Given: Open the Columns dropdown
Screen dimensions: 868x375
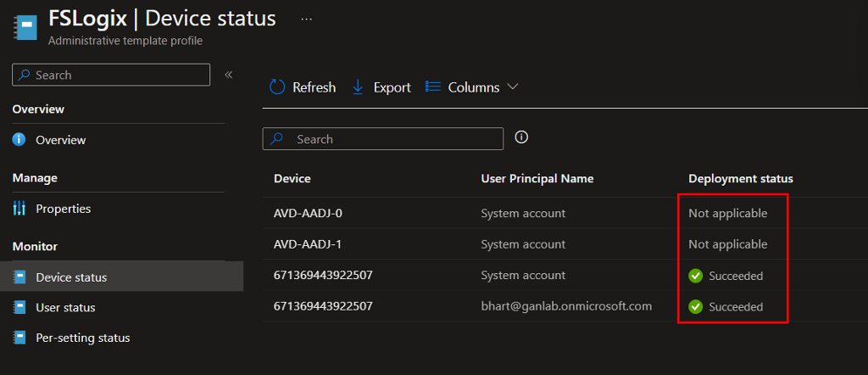Looking at the screenshot, I should coord(471,87).
